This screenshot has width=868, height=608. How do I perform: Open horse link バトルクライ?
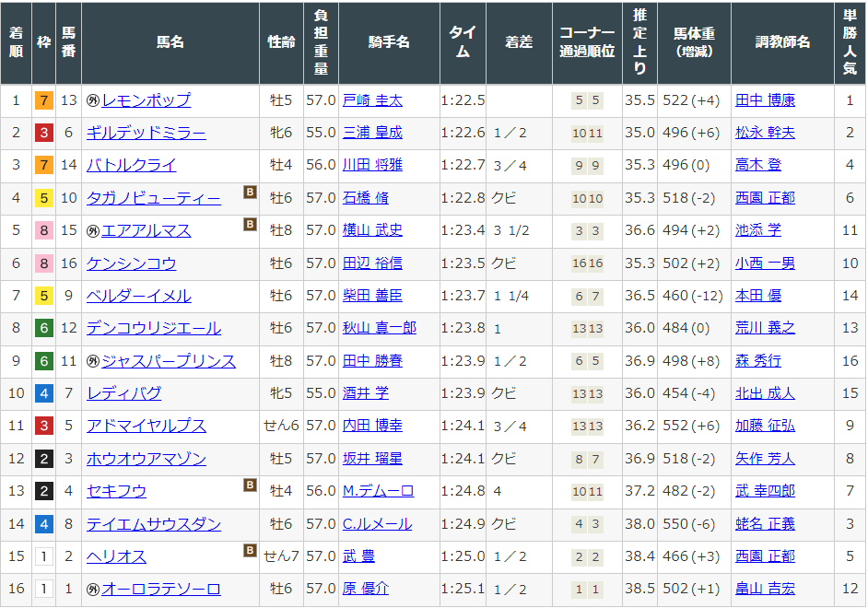131,166
